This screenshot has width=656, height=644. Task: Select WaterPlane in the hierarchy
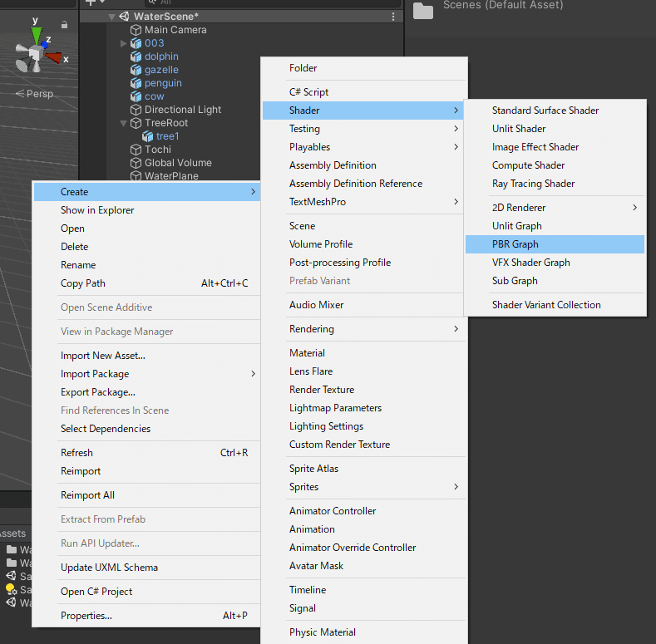pos(171,176)
